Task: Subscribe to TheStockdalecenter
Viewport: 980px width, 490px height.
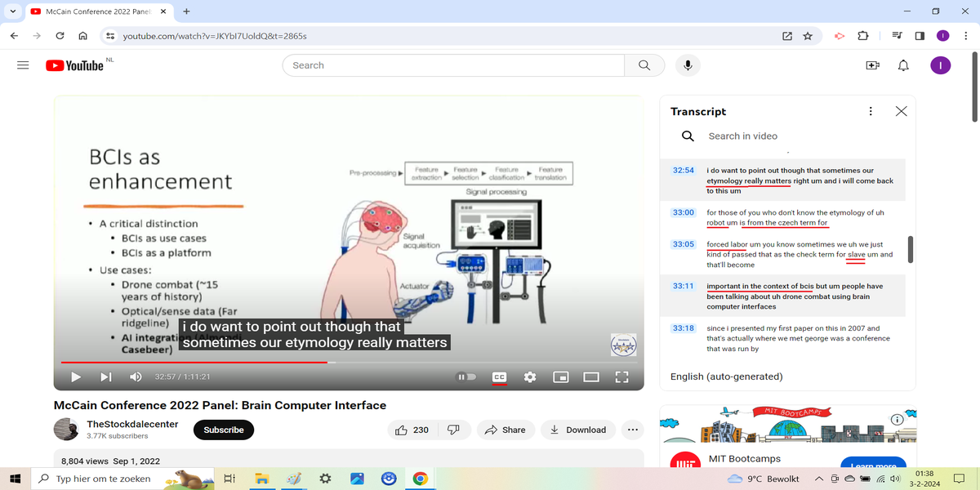Action: tap(224, 430)
